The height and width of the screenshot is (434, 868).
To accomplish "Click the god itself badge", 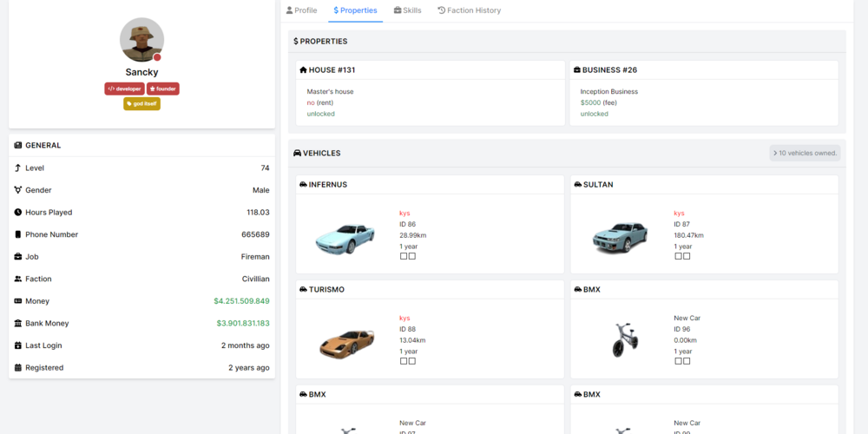I will click(141, 103).
